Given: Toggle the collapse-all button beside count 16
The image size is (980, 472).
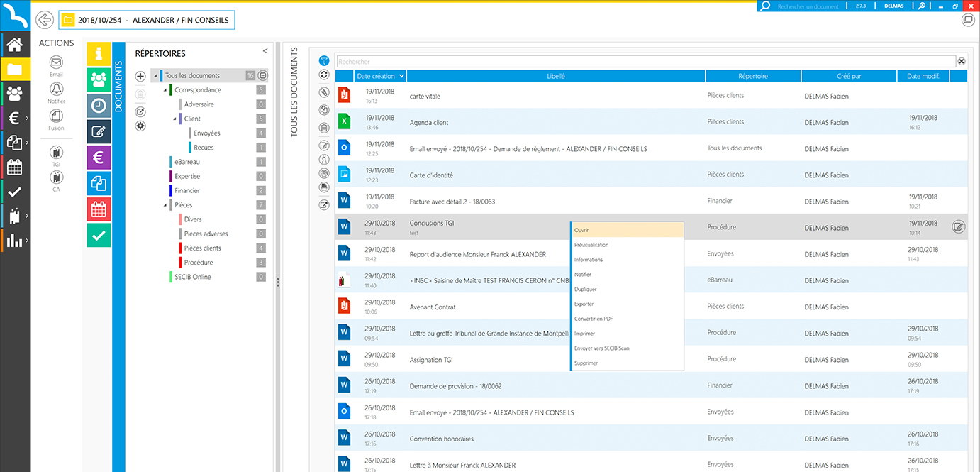Looking at the screenshot, I should 262,75.
